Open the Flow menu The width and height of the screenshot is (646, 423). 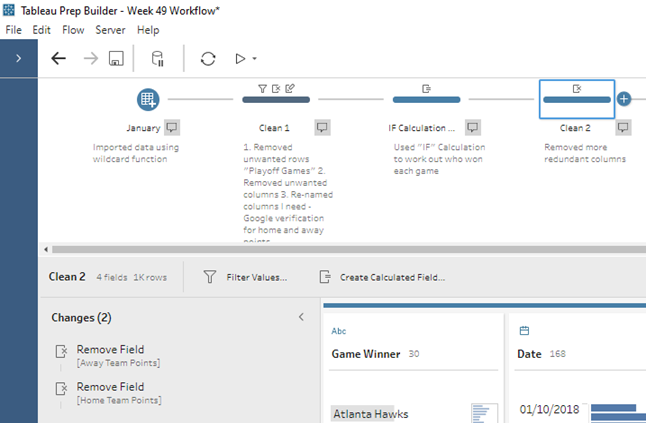73,30
